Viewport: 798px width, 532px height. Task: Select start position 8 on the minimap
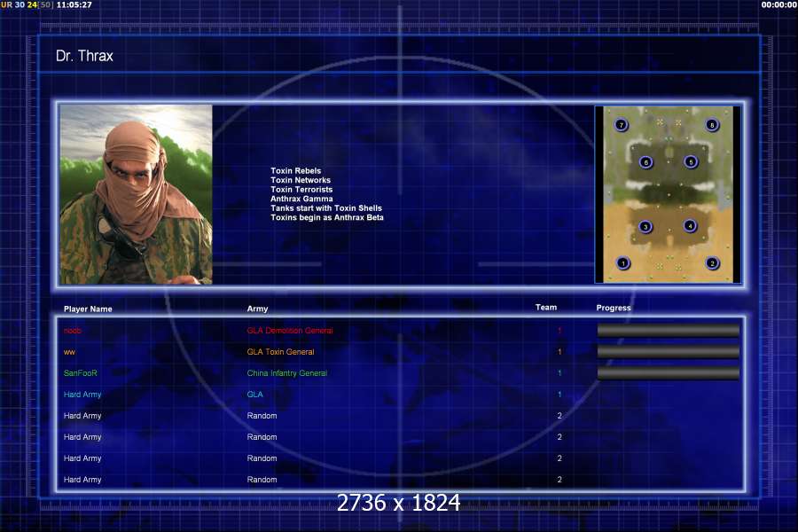tap(712, 125)
